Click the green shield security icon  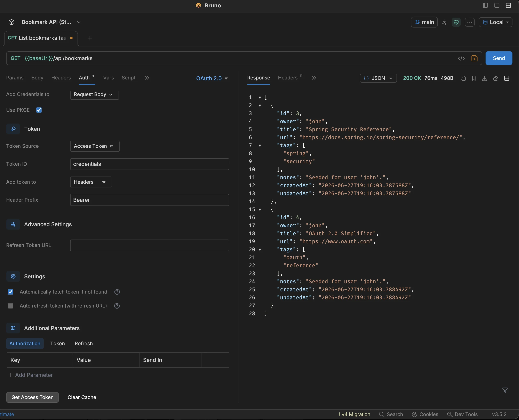point(456,22)
